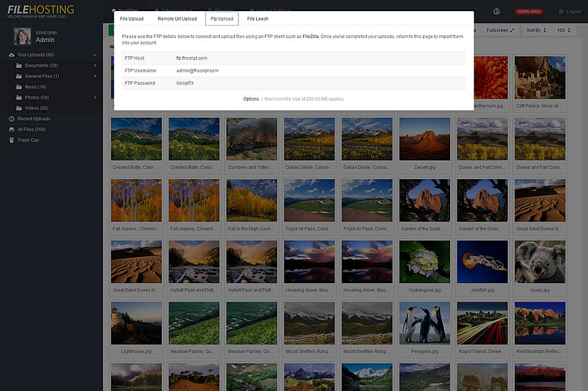Open the Admin Area badge
588x391 pixels.
click(x=529, y=12)
